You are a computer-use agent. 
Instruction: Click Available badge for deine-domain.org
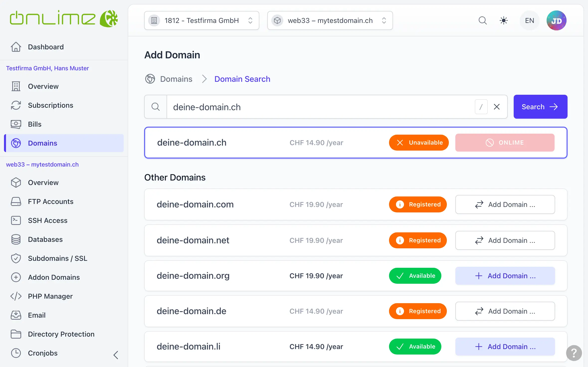pyautogui.click(x=415, y=276)
